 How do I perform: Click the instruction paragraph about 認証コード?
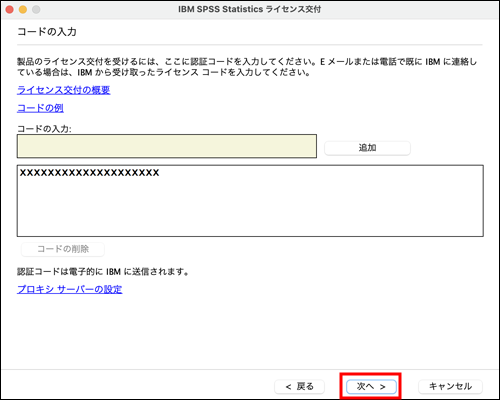click(247, 67)
